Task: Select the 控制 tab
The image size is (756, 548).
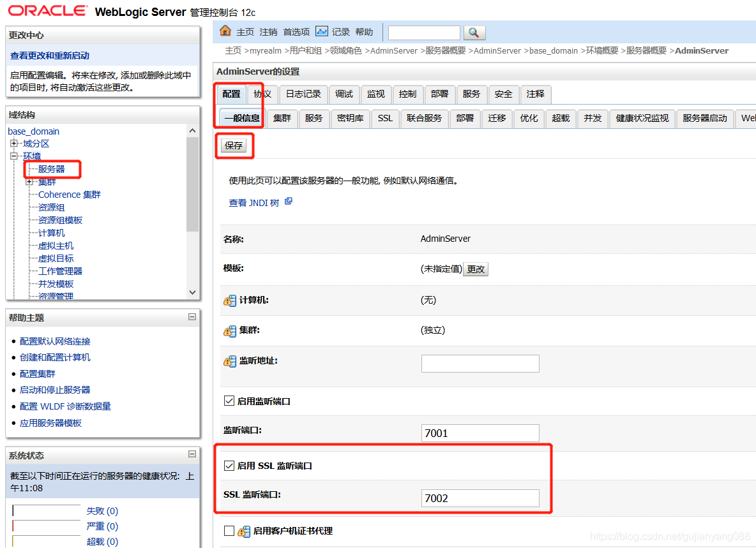Action: click(408, 94)
